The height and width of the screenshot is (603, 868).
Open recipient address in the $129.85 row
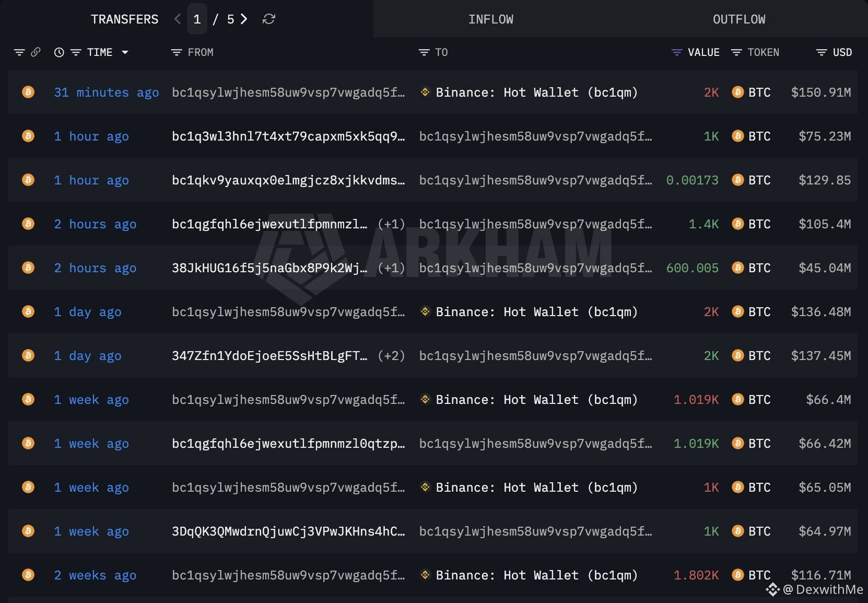pos(536,180)
